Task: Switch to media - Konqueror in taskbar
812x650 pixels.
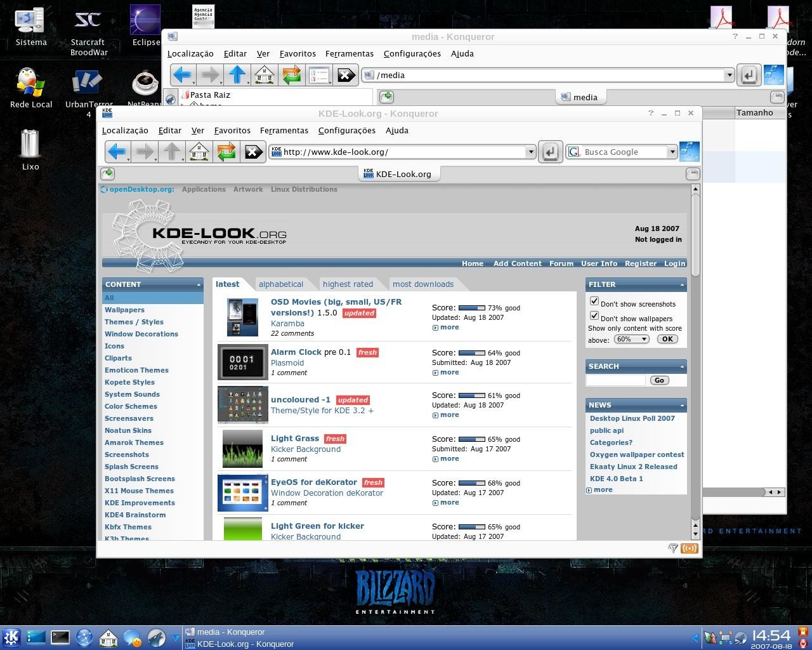Action: point(231,632)
